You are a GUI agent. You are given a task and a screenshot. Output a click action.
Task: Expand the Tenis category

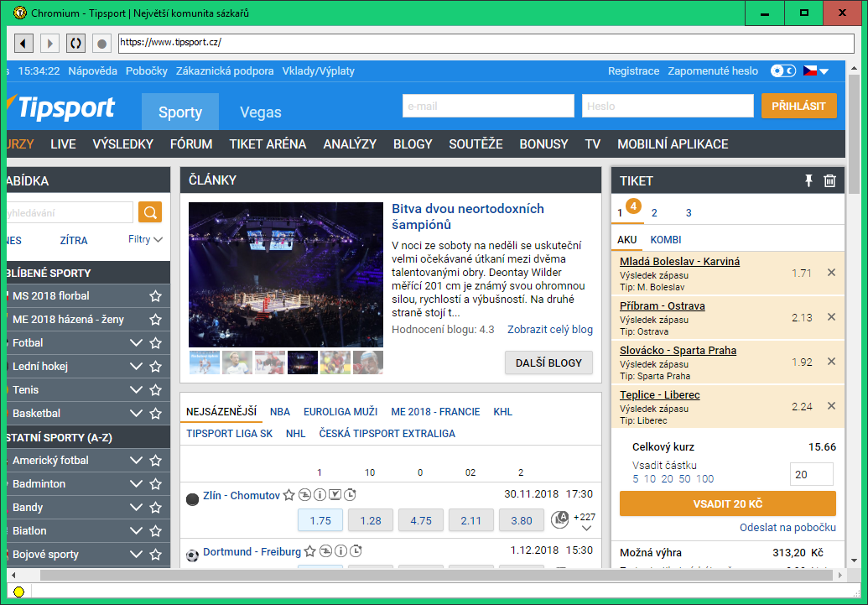136,390
